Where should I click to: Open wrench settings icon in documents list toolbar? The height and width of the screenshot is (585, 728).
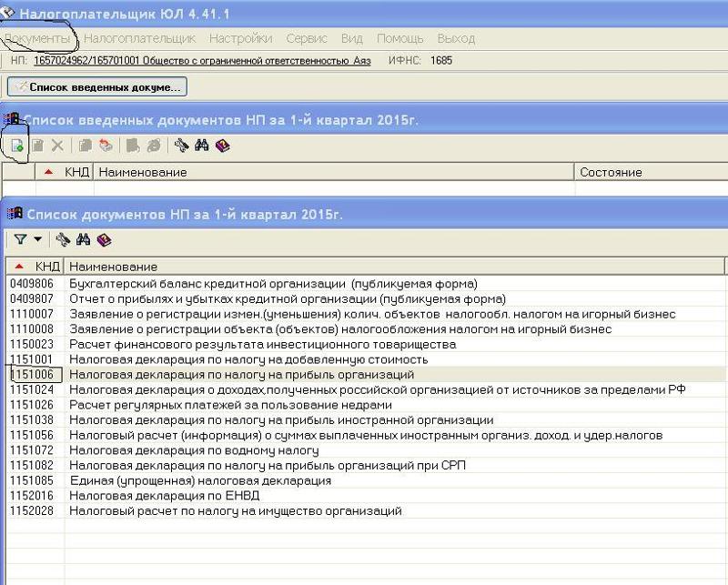pos(63,240)
